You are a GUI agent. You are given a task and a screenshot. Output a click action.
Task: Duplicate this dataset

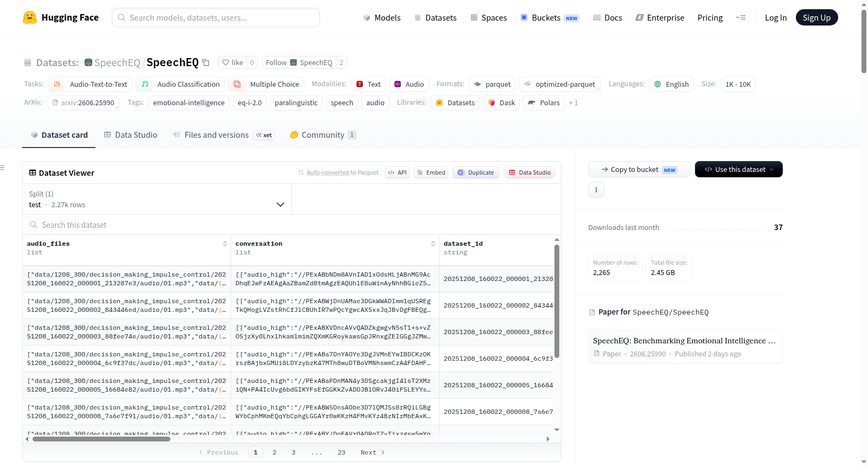[x=476, y=172]
